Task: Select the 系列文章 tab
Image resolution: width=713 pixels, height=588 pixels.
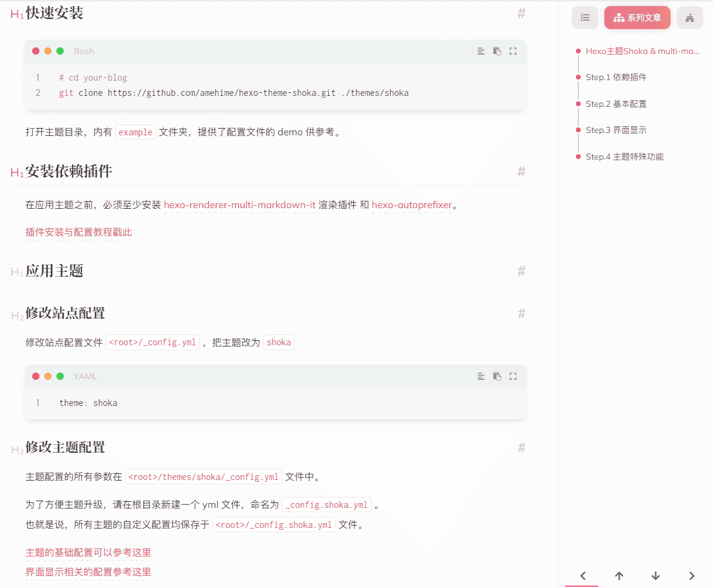Action: click(x=637, y=18)
